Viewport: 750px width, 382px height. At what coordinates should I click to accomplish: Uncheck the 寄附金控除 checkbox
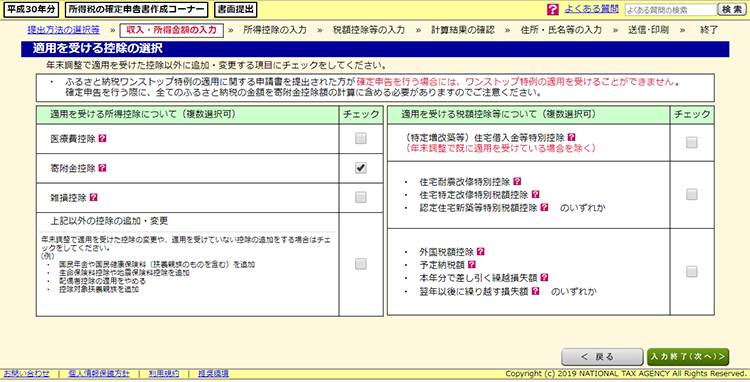361,168
